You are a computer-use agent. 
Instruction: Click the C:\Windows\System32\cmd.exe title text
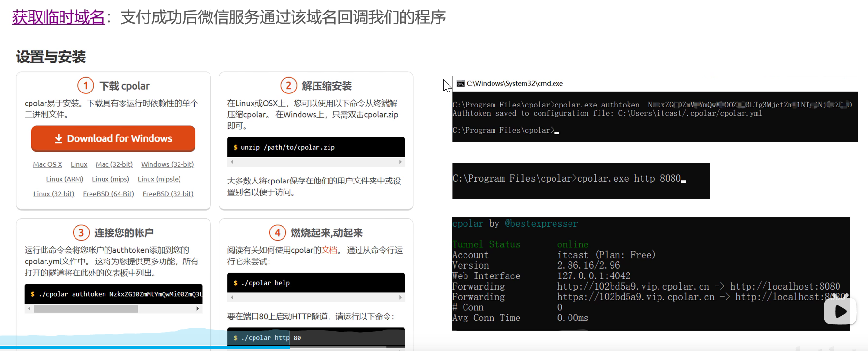pos(515,83)
